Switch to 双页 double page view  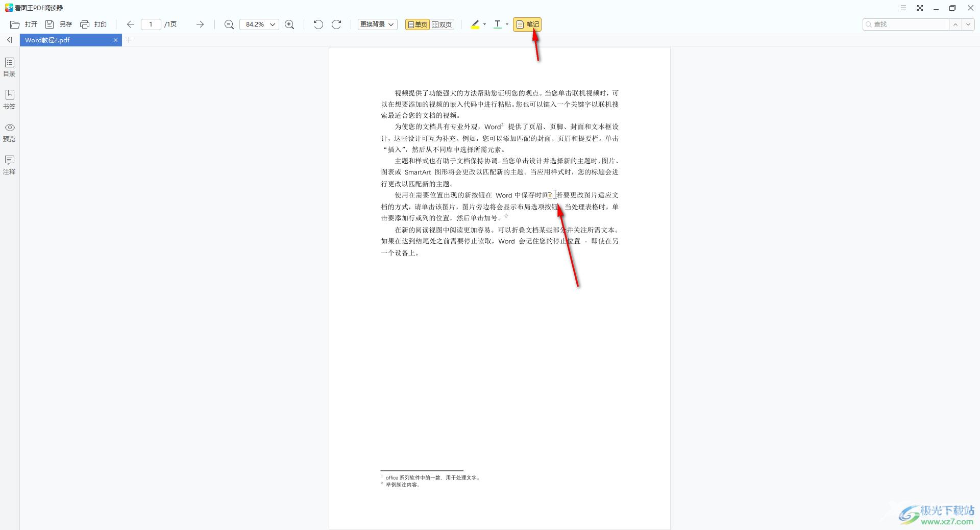click(442, 24)
